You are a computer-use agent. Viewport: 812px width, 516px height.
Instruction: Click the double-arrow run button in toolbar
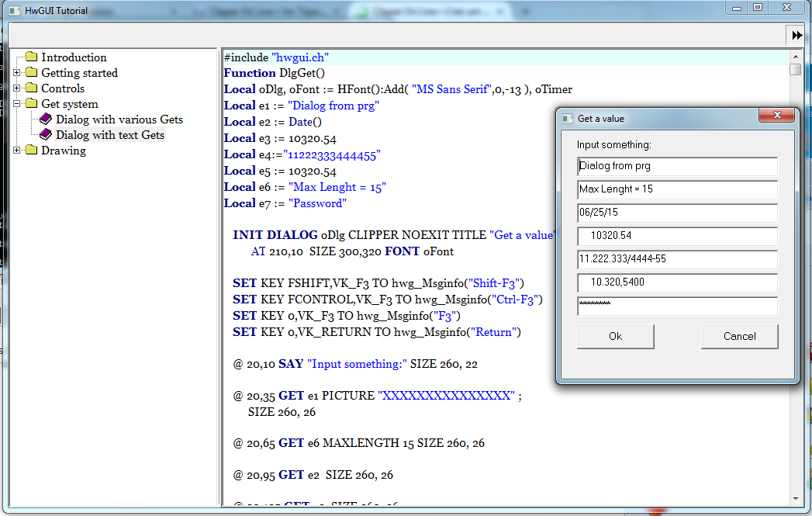796,36
